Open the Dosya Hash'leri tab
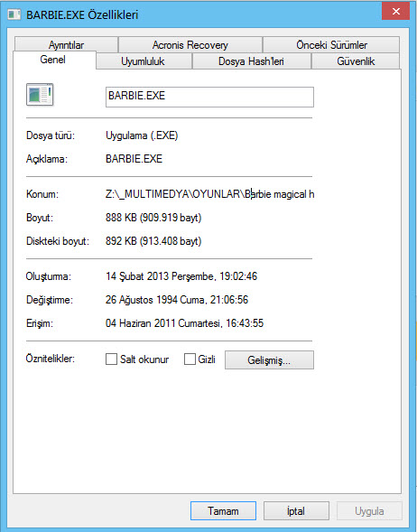Viewport: 417px width, 532px height. (251, 61)
